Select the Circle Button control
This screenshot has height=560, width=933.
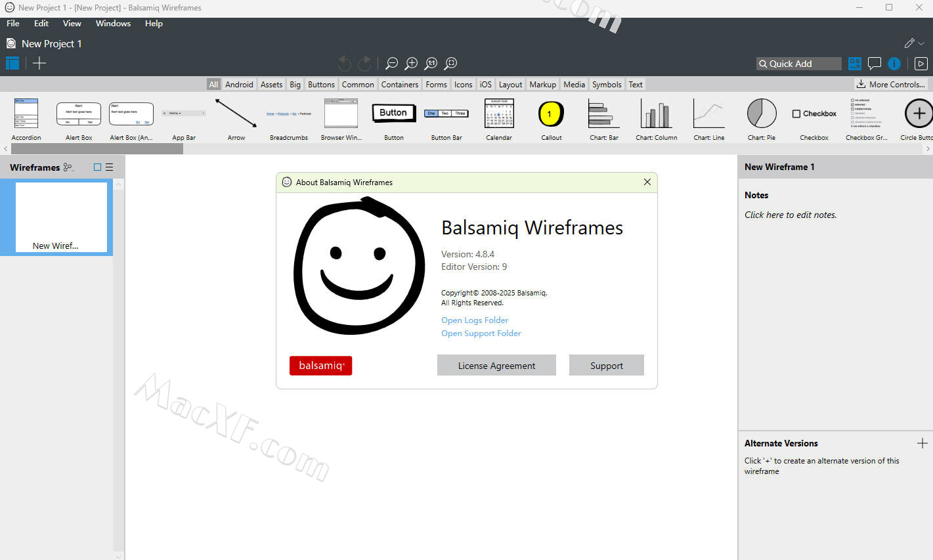(917, 119)
